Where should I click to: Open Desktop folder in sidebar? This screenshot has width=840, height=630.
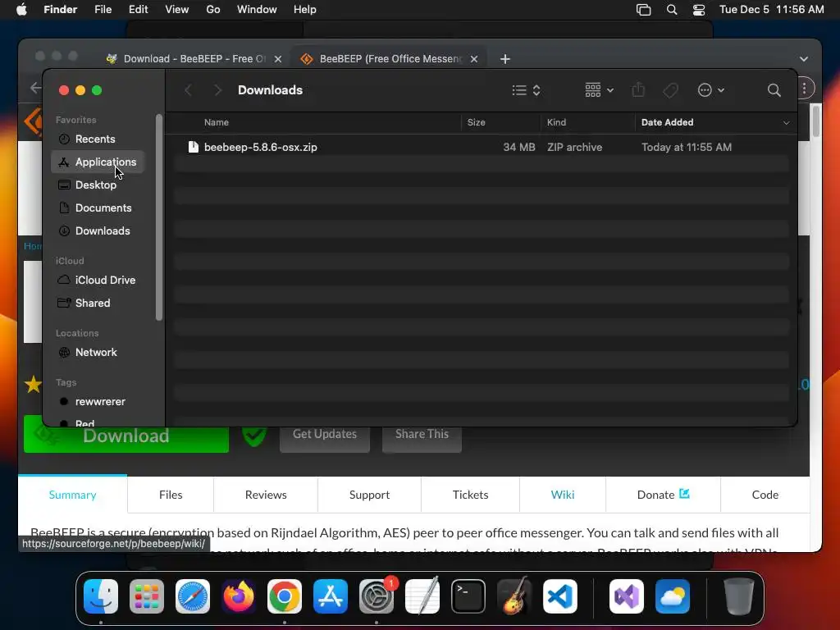point(95,185)
